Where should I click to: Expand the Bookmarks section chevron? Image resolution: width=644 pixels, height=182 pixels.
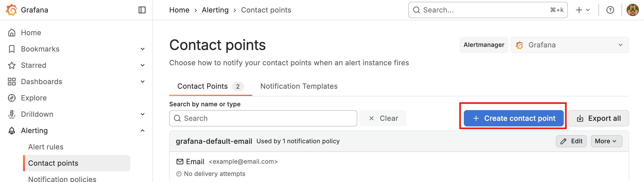point(143,49)
